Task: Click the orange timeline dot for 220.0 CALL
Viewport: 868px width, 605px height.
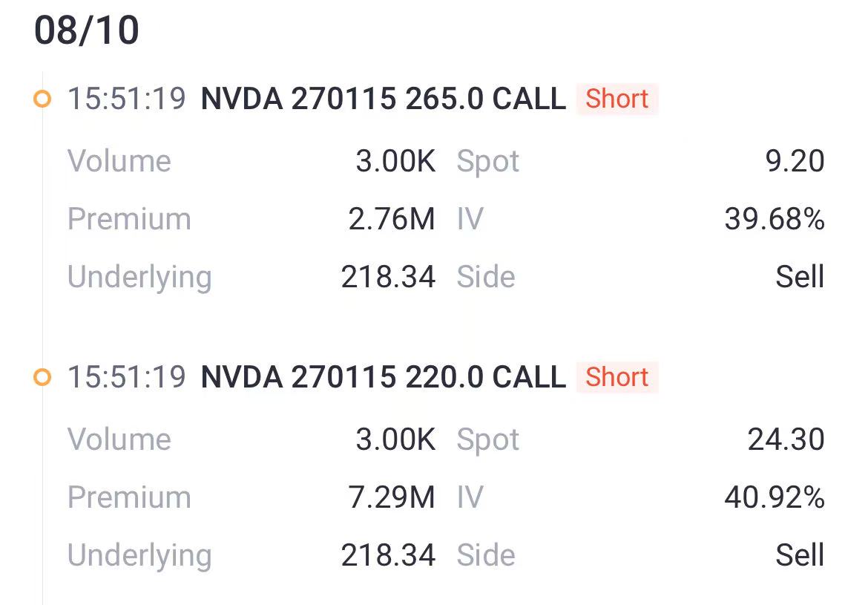Action: 42,377
